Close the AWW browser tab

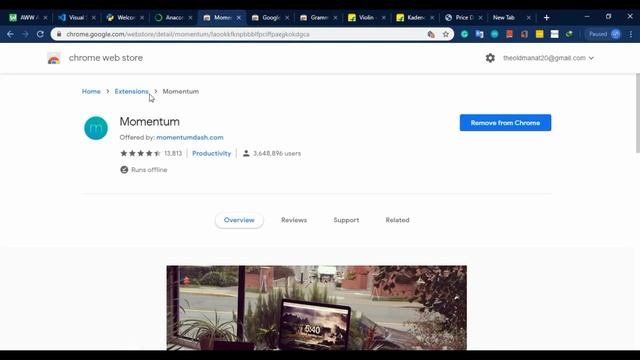pyautogui.click(x=45, y=18)
